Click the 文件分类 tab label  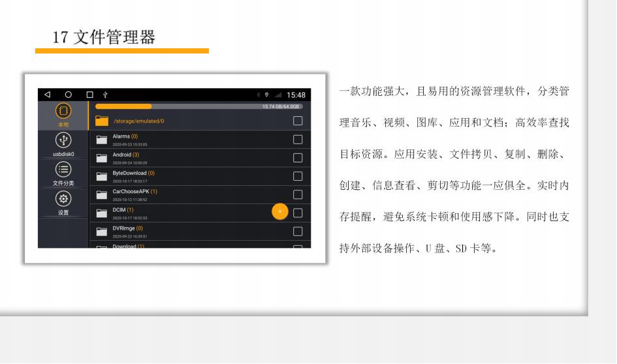tap(63, 183)
